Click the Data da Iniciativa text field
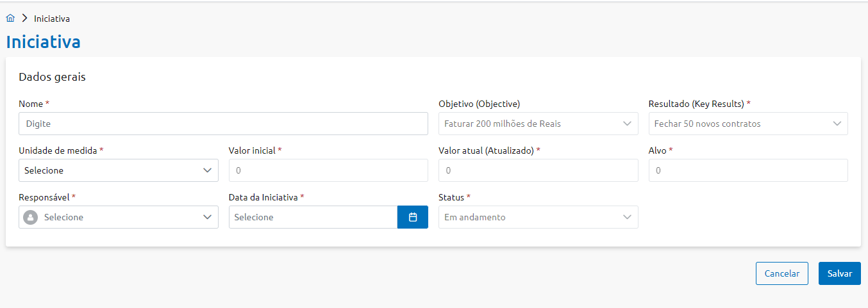 point(313,217)
